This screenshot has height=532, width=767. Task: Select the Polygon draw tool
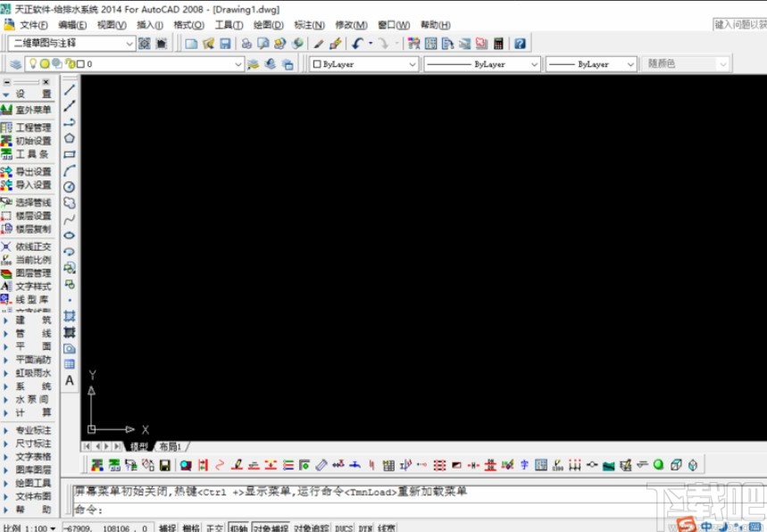[70, 137]
